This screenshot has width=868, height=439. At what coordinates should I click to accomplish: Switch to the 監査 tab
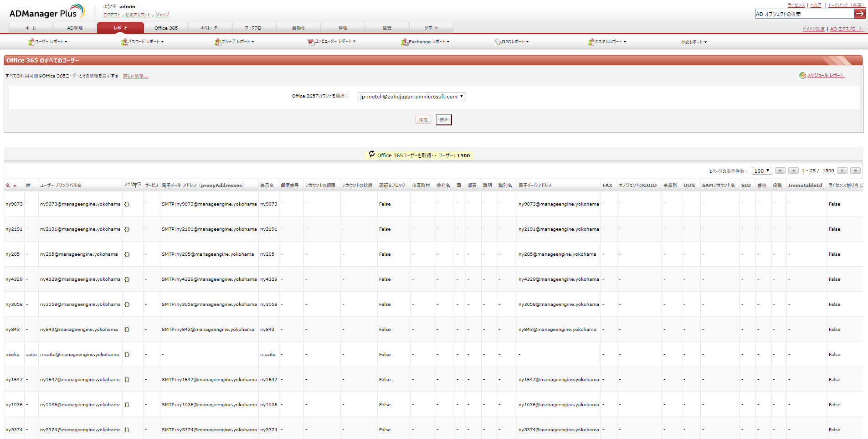(387, 28)
